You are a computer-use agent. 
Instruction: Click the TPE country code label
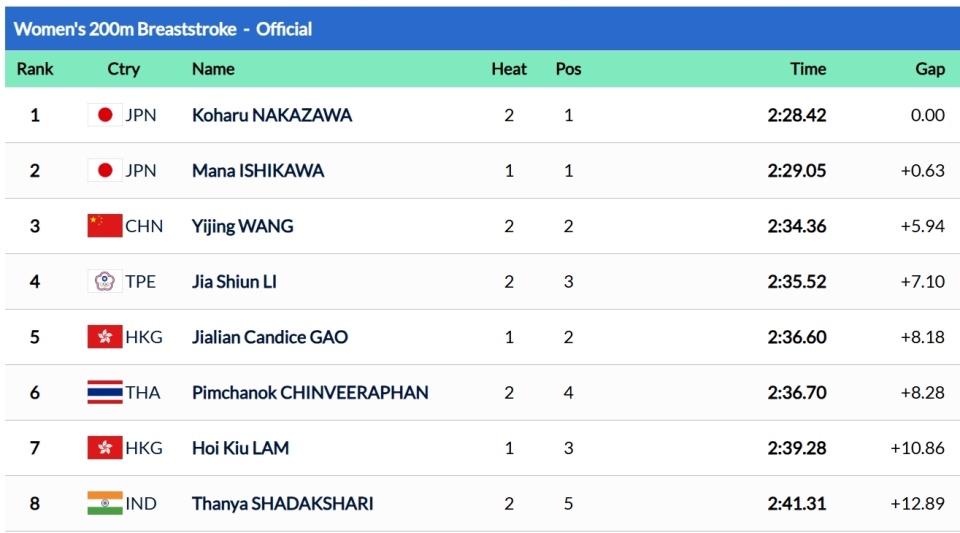coord(141,282)
